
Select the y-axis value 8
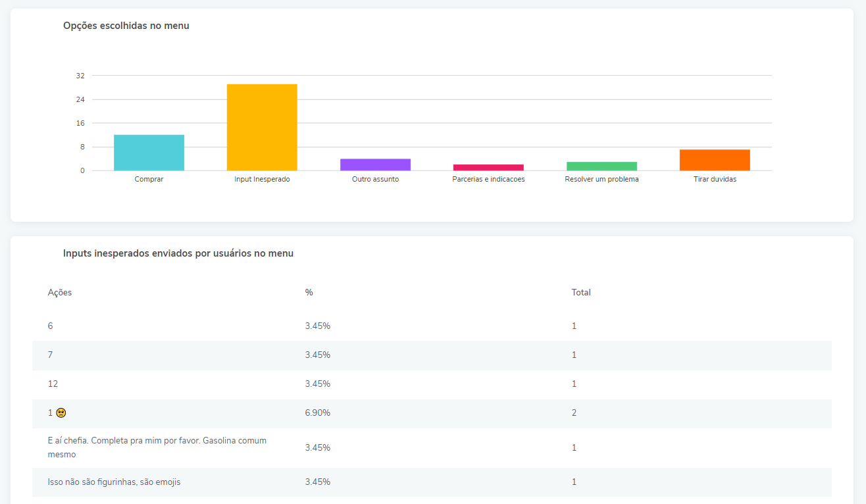[x=82, y=147]
